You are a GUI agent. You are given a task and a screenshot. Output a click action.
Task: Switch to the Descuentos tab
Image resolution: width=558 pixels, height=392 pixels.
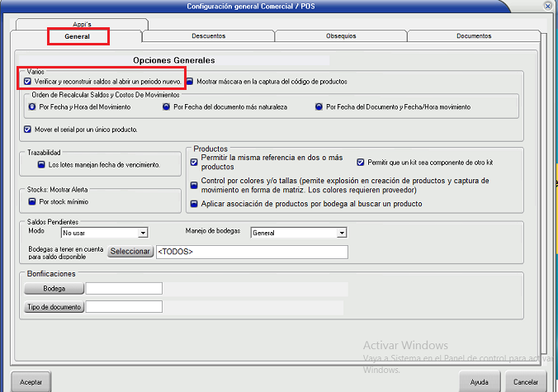[208, 36]
